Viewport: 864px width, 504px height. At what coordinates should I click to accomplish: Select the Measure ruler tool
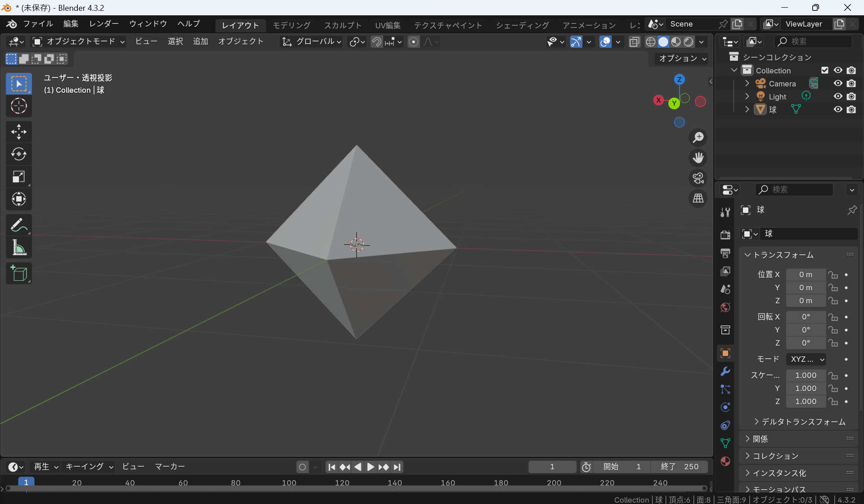[x=18, y=247]
